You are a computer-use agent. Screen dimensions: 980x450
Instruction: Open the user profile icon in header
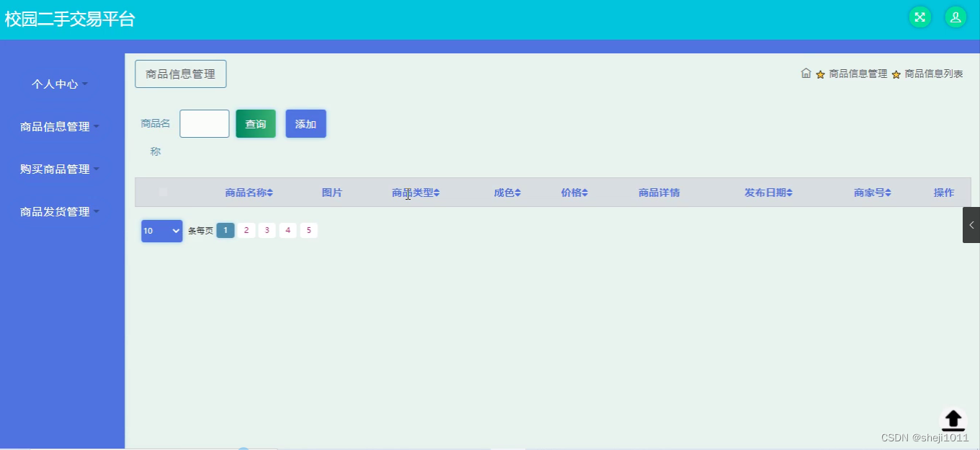[955, 17]
